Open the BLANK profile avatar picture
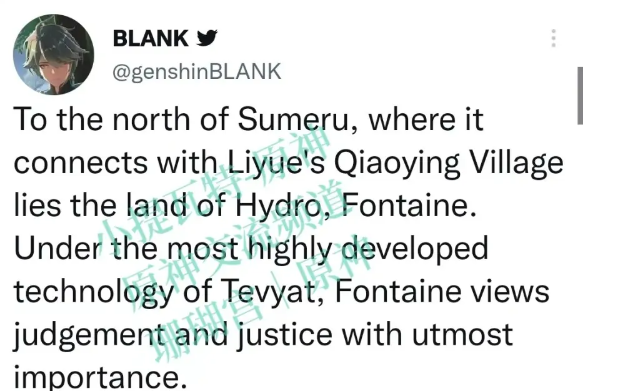This screenshot has width=636, height=391. click(54, 55)
